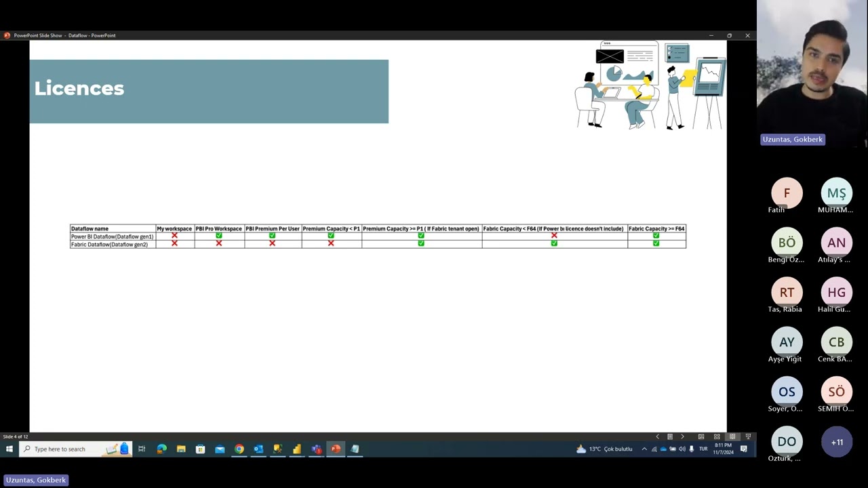Open the taskbar clock and date
The height and width of the screenshot is (488, 868).
coord(723,449)
